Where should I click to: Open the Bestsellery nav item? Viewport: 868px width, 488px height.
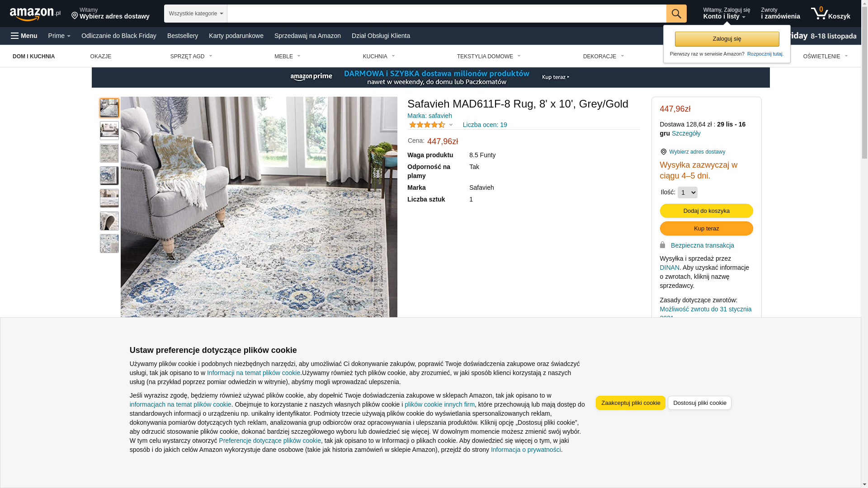tap(183, 36)
